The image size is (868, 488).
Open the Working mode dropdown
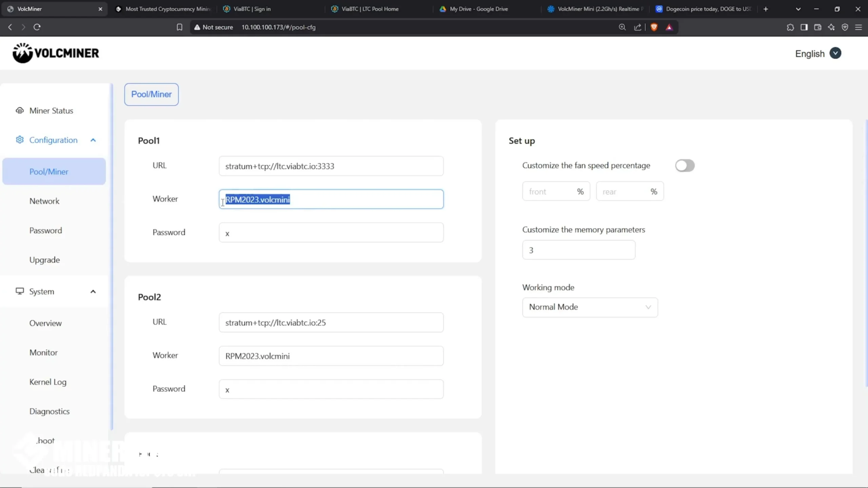click(590, 307)
